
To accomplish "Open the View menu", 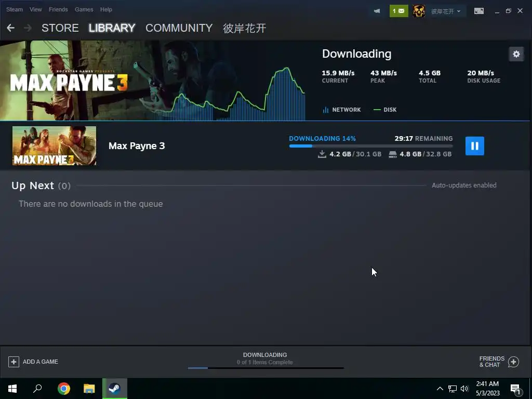I will 36,9.
